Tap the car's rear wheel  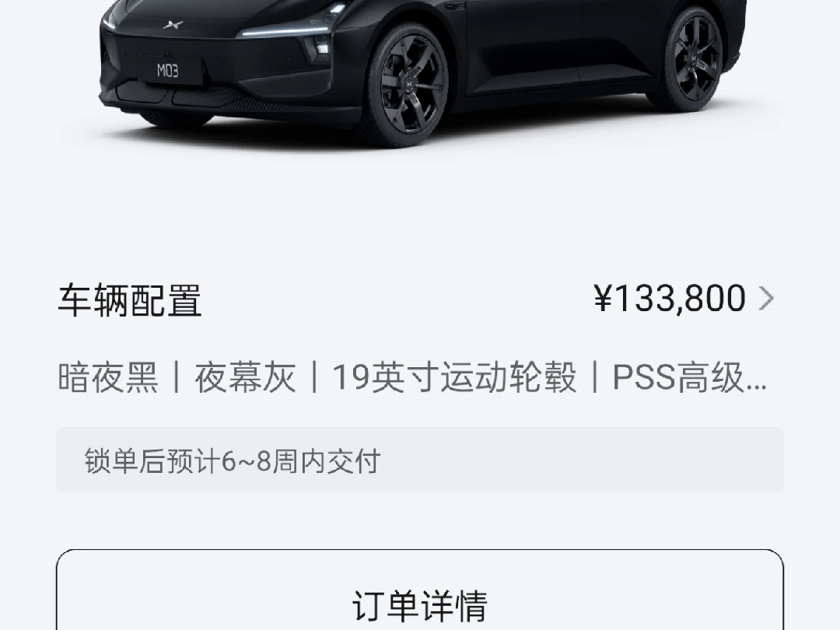coord(692,58)
